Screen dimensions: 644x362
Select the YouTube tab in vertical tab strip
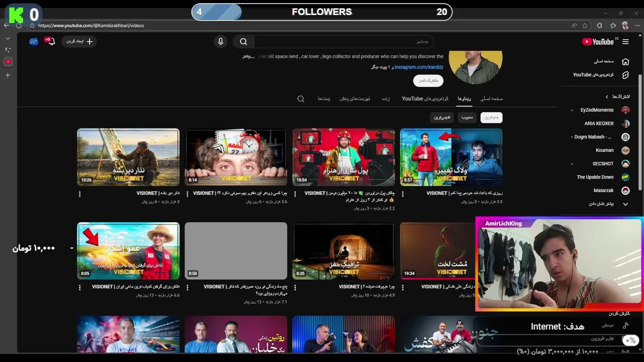[x=8, y=61]
